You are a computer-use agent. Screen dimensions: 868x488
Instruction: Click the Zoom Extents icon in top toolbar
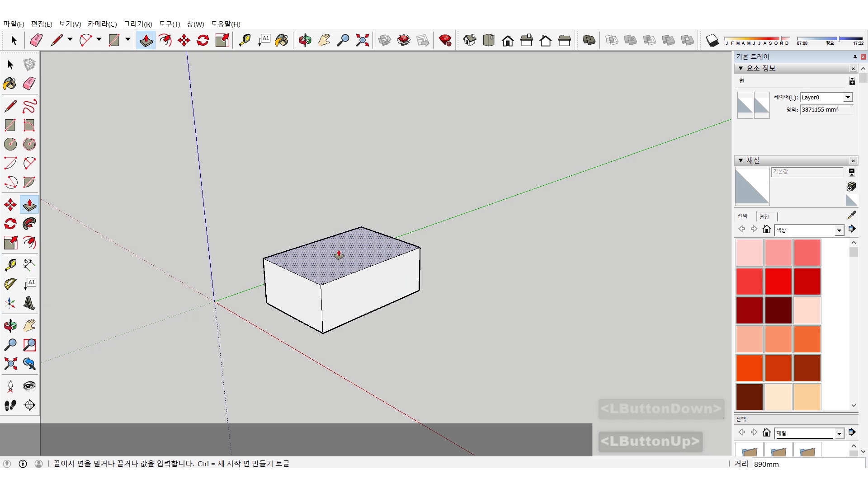362,40
